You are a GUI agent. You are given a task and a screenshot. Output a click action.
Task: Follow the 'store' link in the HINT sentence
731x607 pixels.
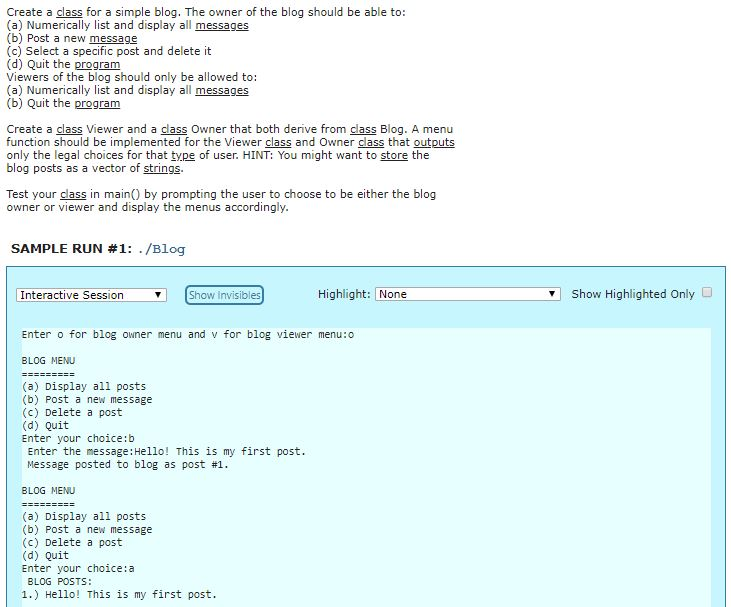click(x=394, y=155)
